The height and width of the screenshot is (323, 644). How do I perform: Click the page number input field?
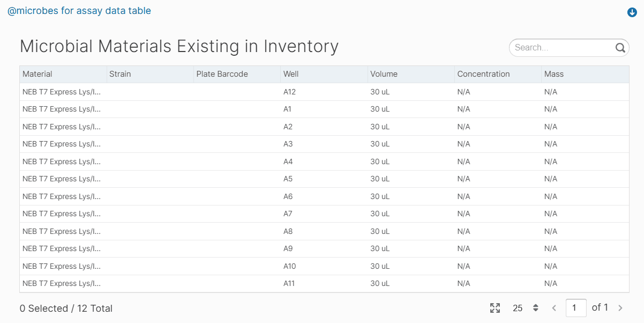pyautogui.click(x=576, y=308)
